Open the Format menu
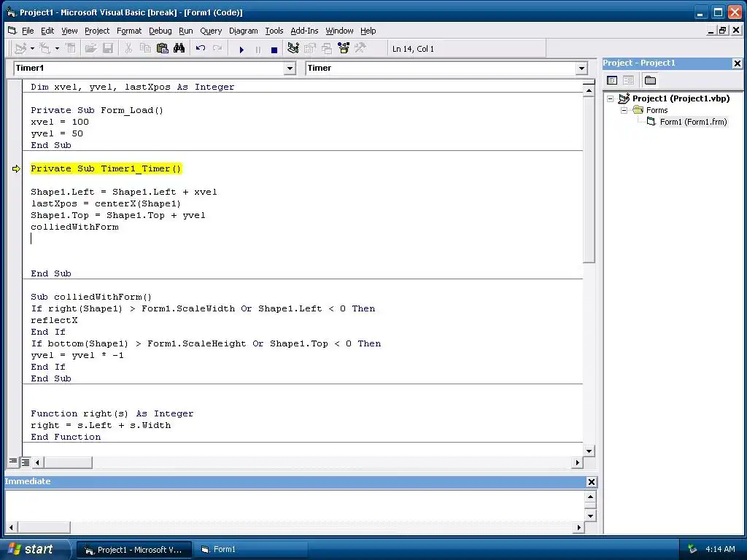 click(x=129, y=31)
